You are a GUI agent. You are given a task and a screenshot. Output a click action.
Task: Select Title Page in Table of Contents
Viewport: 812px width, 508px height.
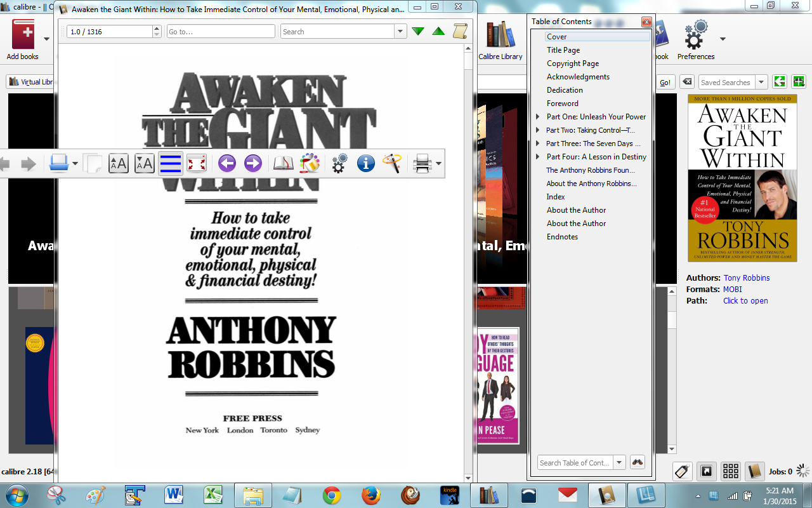click(x=563, y=50)
